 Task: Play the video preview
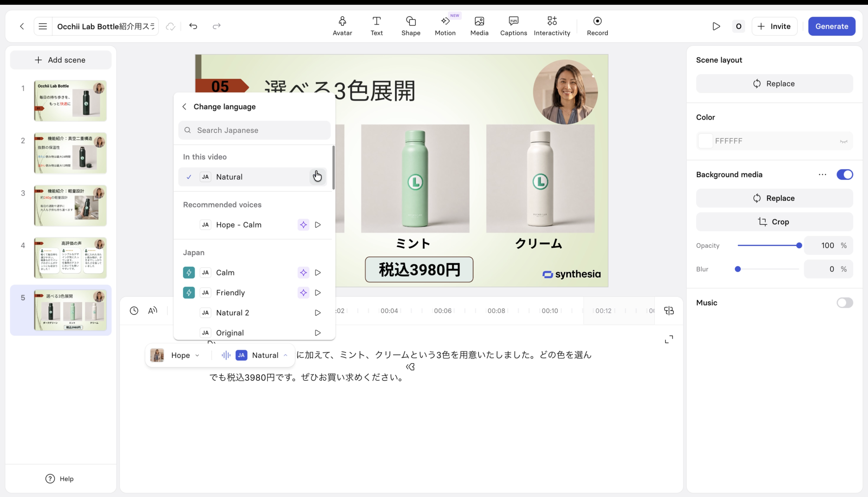[x=716, y=26]
